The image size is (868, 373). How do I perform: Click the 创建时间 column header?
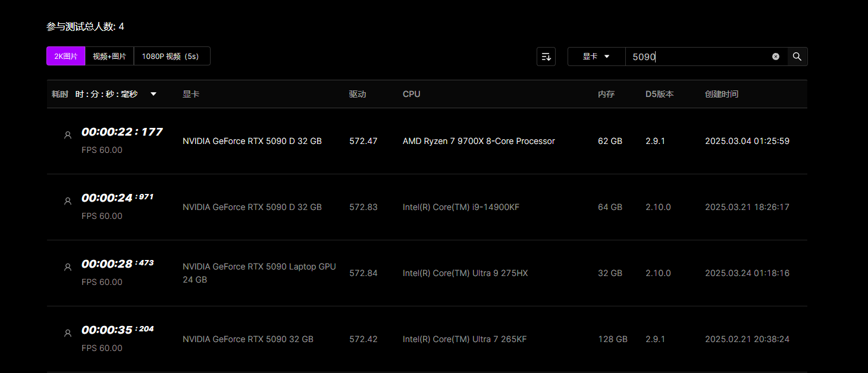click(x=721, y=94)
